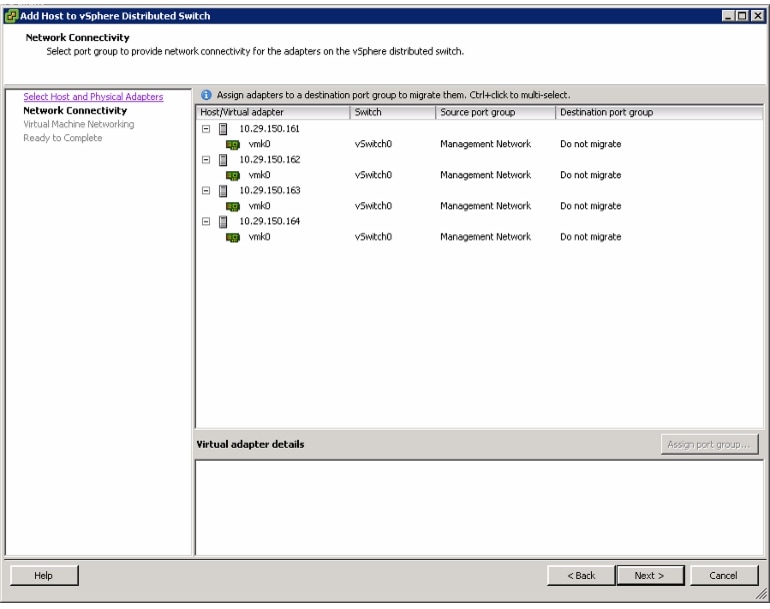Select vmk0 text under host 10.29.150.164

[x=259, y=237]
